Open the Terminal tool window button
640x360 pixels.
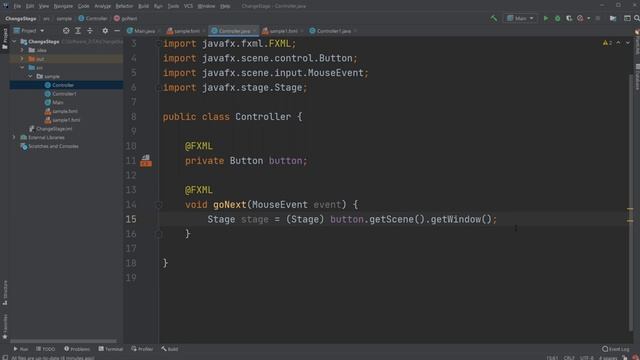pyautogui.click(x=111, y=349)
